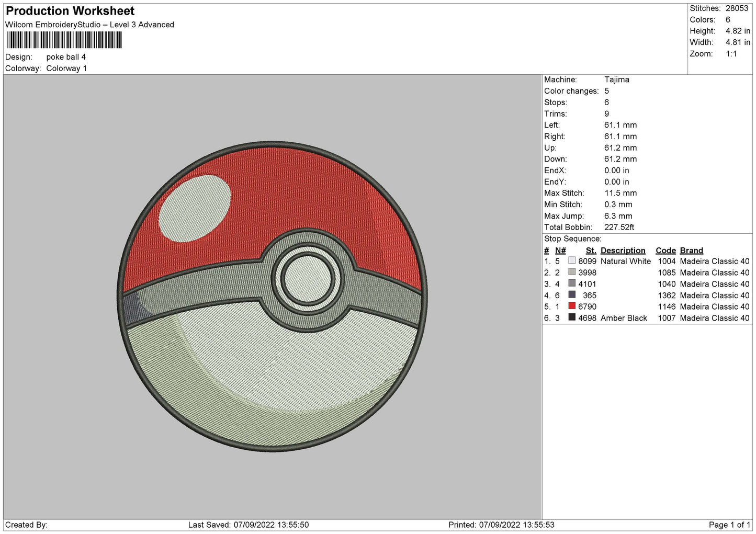Click the "Code" column header

665,251
